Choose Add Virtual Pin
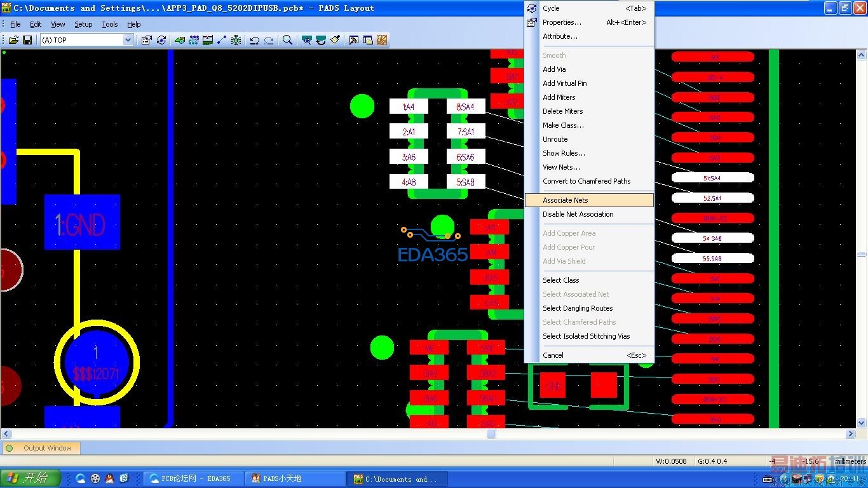This screenshot has height=488, width=868. click(589, 83)
